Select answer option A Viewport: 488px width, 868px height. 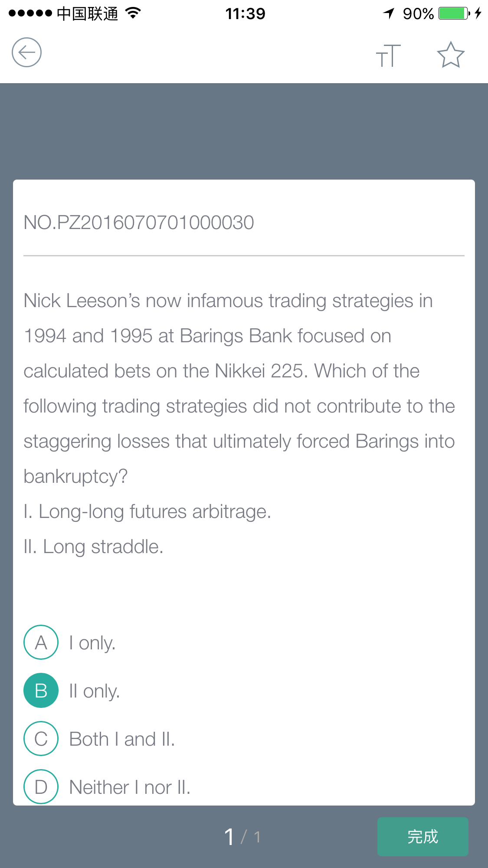[x=41, y=642]
